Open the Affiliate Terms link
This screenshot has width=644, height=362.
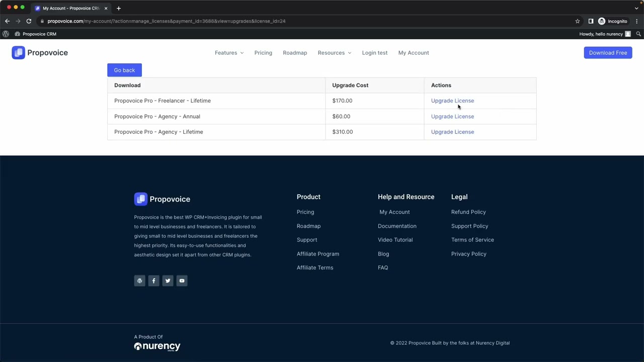pyautogui.click(x=315, y=267)
